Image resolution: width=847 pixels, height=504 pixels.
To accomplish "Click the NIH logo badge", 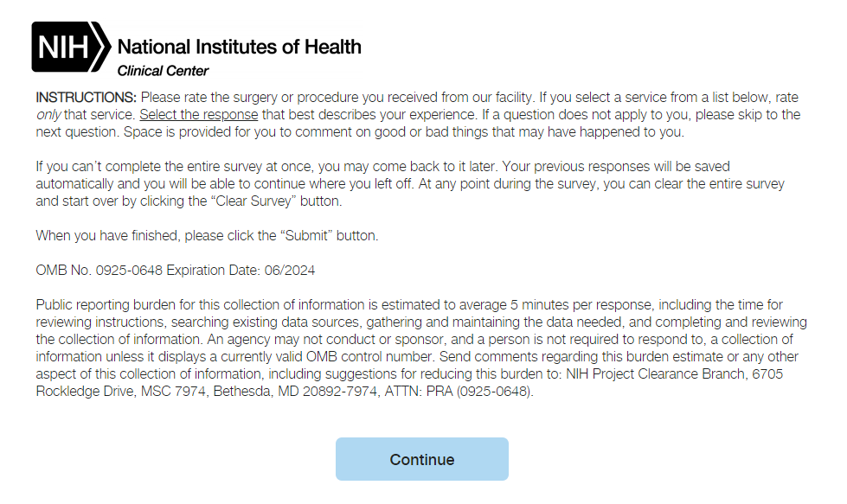I will pyautogui.click(x=71, y=47).
